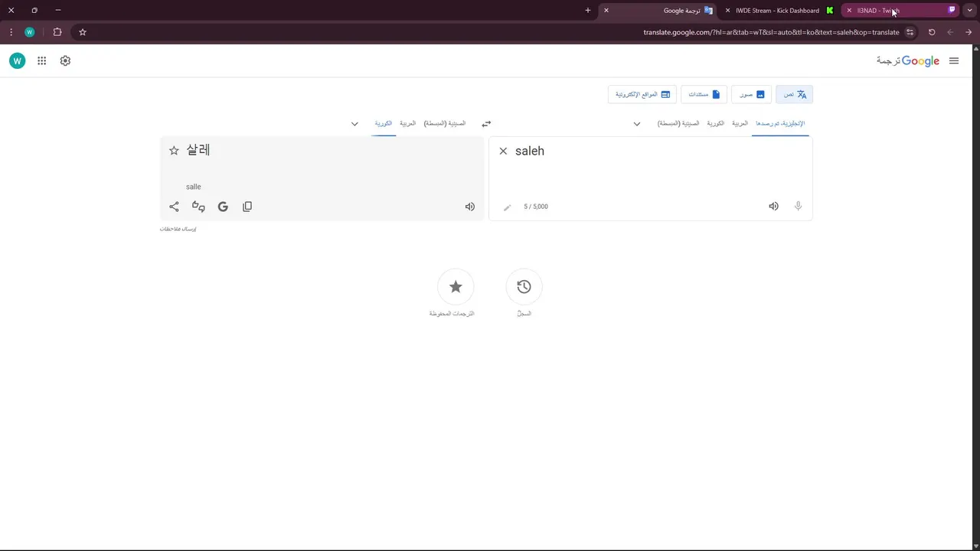Image resolution: width=980 pixels, height=551 pixels.
Task: Click the address bar URL
Action: click(771, 32)
